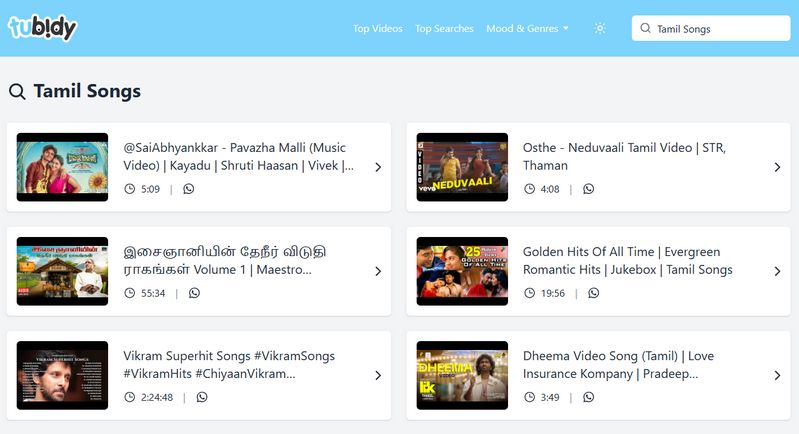Open the Top Videos menu item
799x434 pixels.
(378, 29)
